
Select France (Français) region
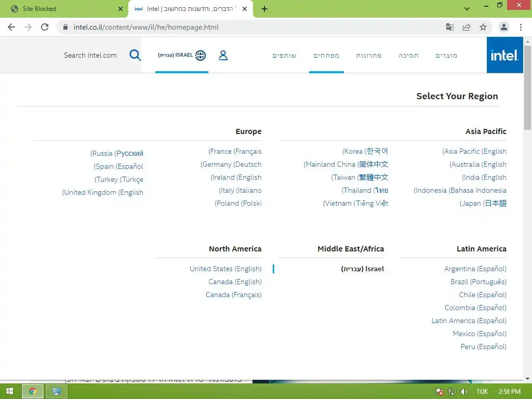pyautogui.click(x=235, y=151)
